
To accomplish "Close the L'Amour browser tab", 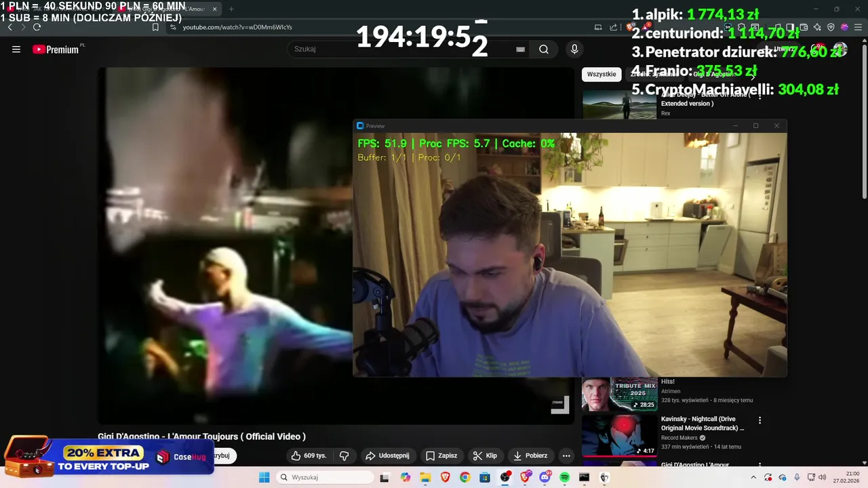I will 215,9.
